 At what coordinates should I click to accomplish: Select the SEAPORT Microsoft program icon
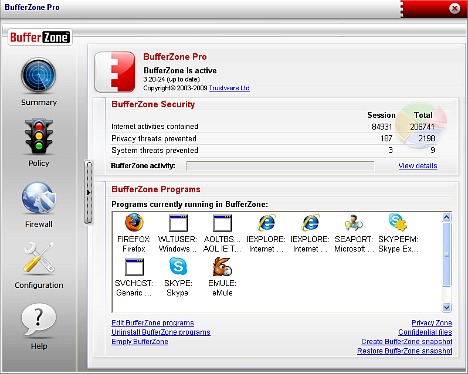point(354,223)
